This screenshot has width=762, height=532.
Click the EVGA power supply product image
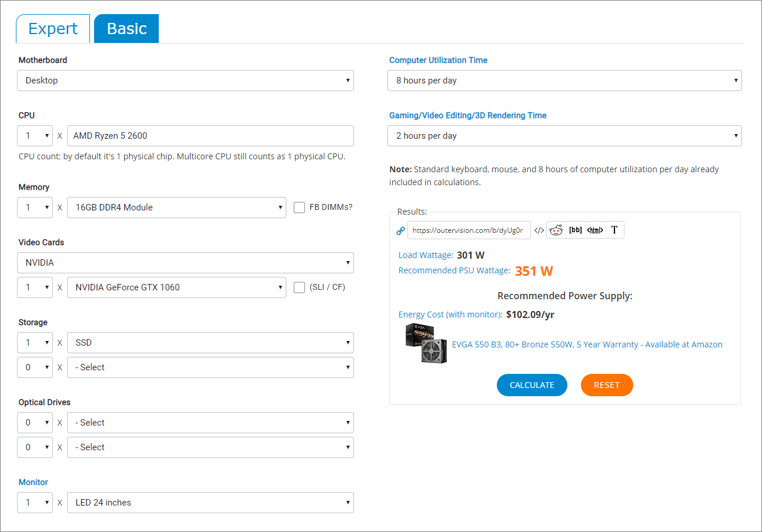[x=426, y=343]
